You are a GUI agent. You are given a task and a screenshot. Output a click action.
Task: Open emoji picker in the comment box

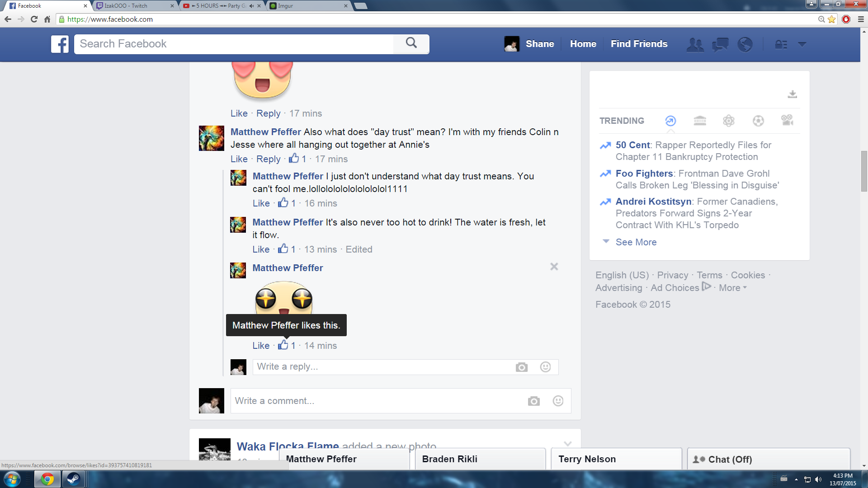[x=558, y=401]
